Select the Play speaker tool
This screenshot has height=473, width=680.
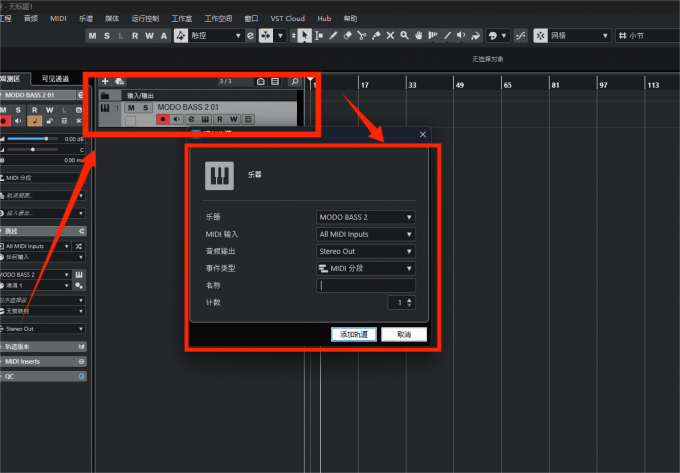tap(461, 36)
